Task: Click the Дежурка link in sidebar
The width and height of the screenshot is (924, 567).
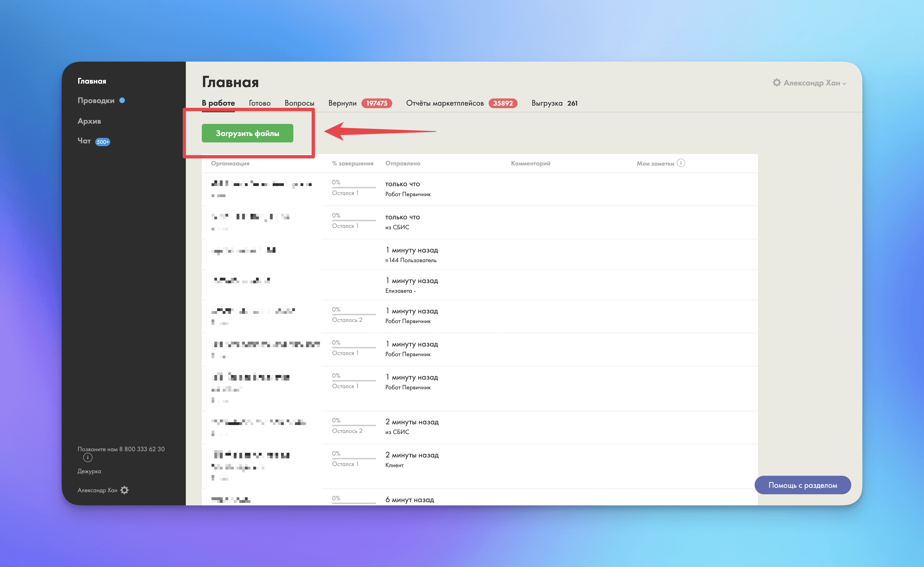Action: (89, 471)
